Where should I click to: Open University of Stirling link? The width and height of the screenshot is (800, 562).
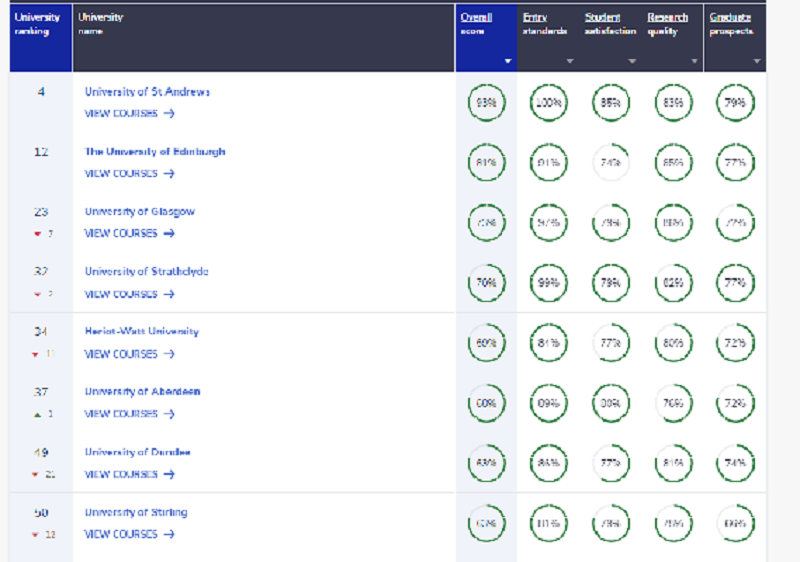tap(136, 512)
